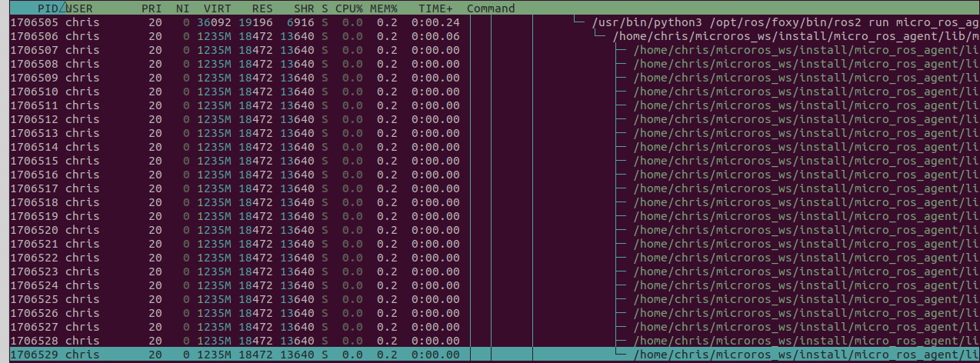The width and height of the screenshot is (980, 363).
Task: Sort by the VIRT column header
Action: (x=217, y=8)
